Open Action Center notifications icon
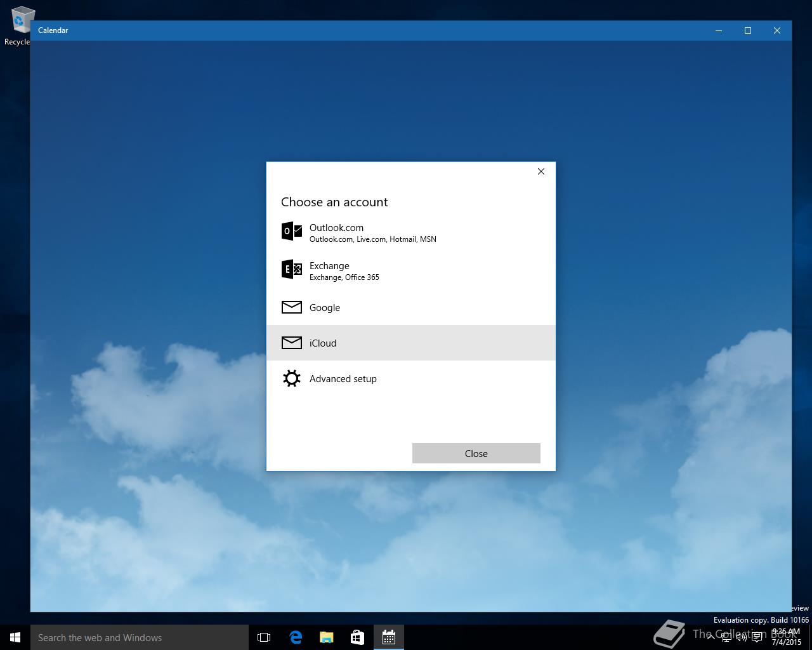Viewport: 812px width, 650px height. [757, 637]
